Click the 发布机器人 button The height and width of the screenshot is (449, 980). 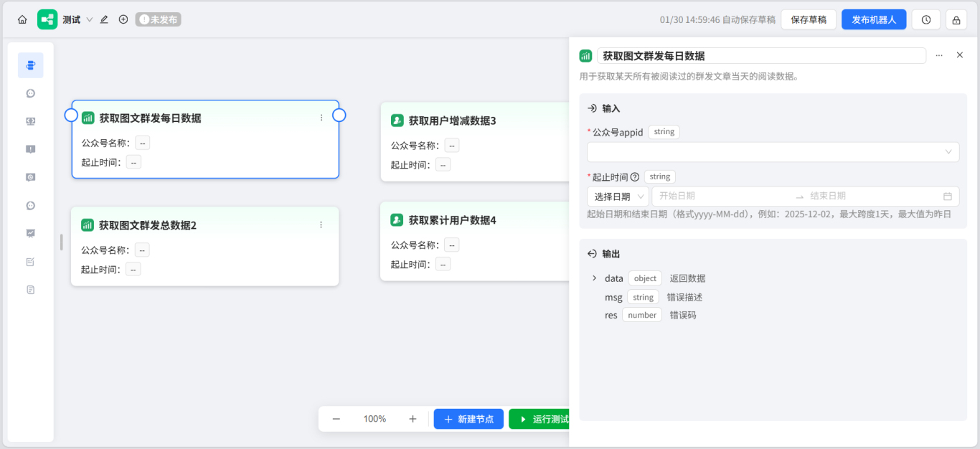click(x=874, y=19)
